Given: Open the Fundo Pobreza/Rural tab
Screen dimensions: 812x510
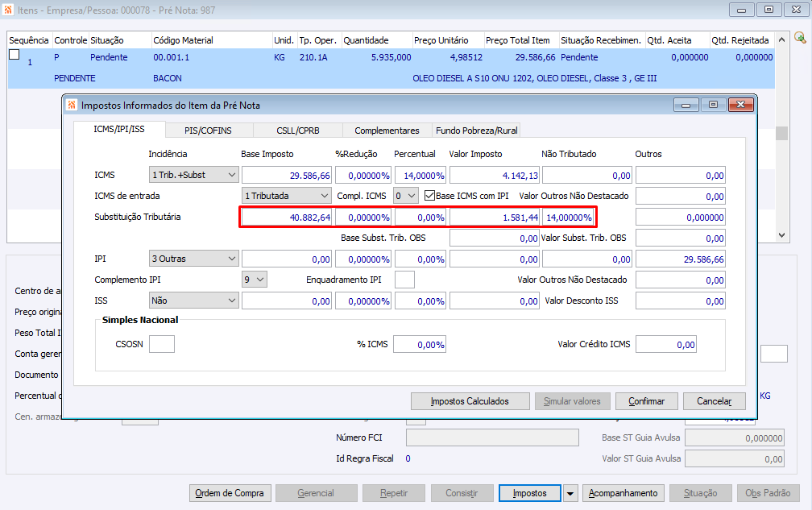Looking at the screenshot, I should tap(477, 130).
